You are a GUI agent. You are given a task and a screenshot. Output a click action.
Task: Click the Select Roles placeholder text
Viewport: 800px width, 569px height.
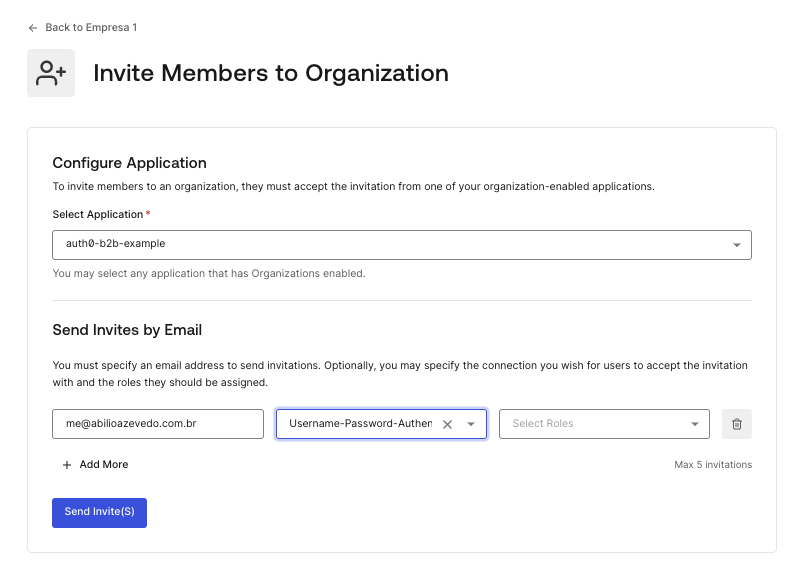click(x=543, y=424)
